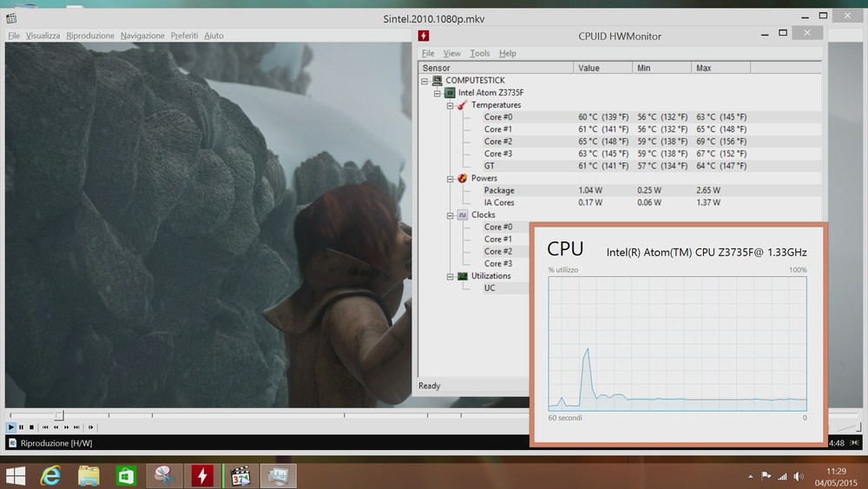Open the Navigazione menu

[x=142, y=36]
